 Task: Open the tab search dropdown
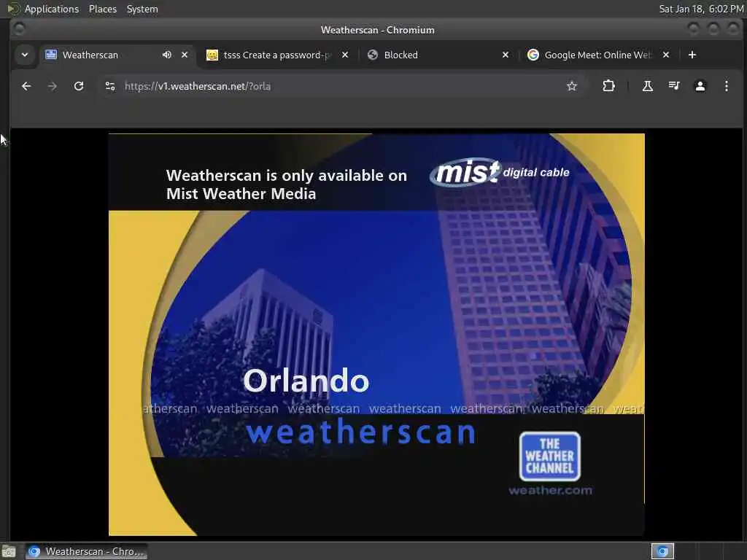pyautogui.click(x=24, y=55)
